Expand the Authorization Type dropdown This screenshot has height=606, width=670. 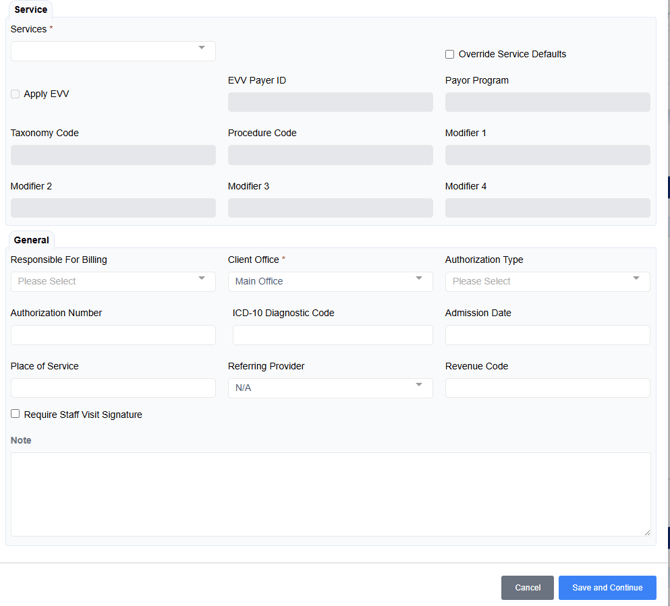(547, 281)
